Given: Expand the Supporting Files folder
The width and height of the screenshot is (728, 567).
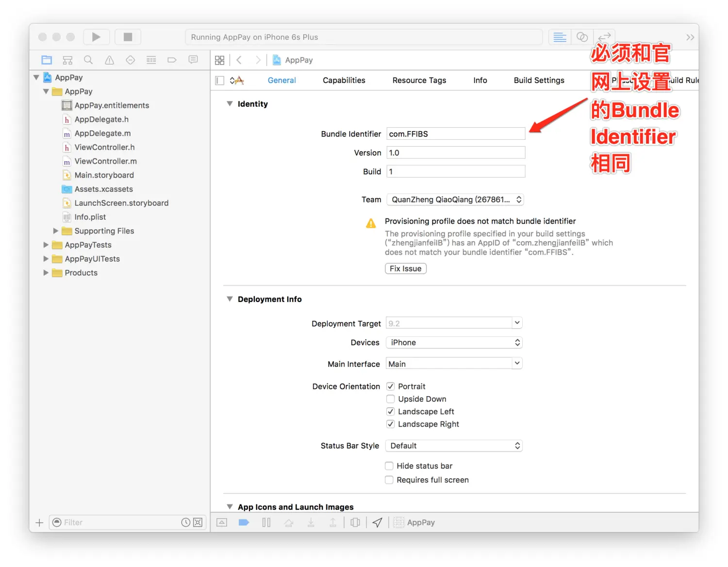Looking at the screenshot, I should (56, 231).
